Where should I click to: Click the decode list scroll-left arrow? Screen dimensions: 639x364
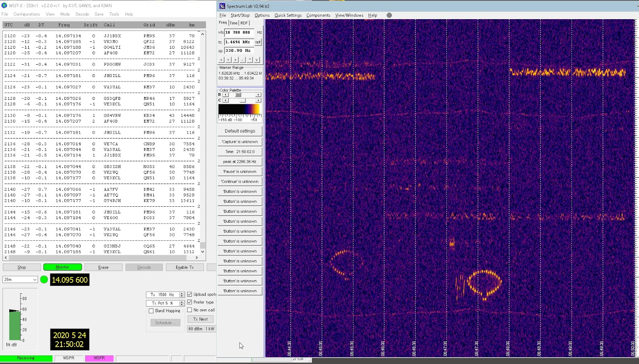5,258
